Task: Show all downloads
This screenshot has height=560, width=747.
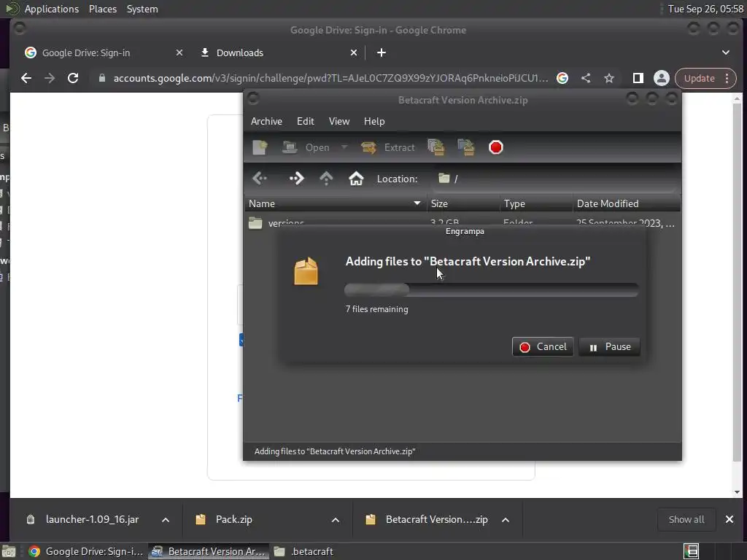Action: (686, 519)
